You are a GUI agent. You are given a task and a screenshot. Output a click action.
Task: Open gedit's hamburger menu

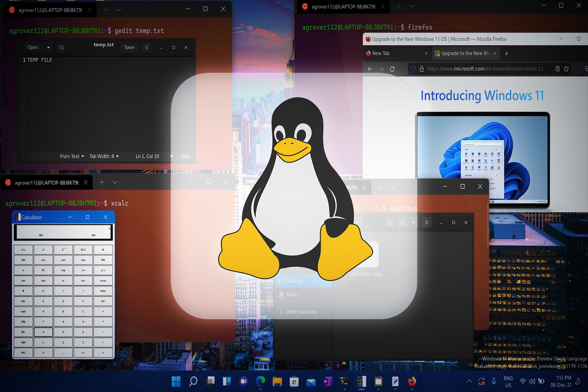point(147,47)
